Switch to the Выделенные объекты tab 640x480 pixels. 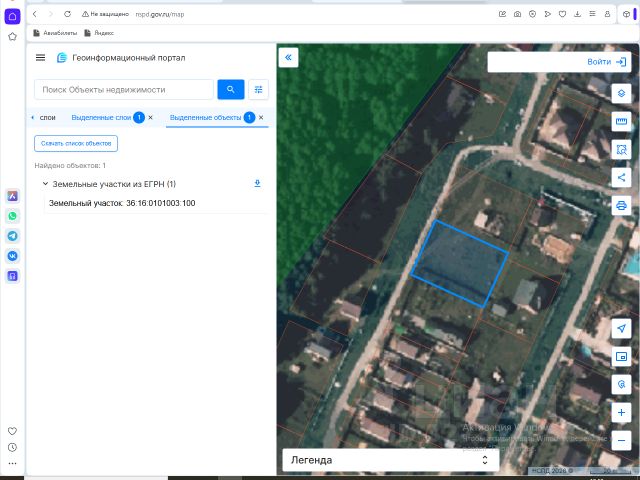[x=205, y=118]
